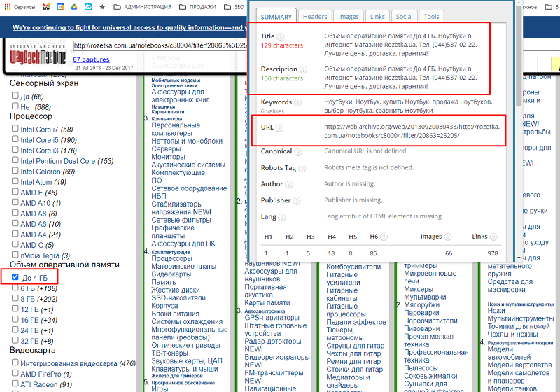This screenshot has width=560, height=392.
Task: Check the AMD A10 checkbox
Action: click(15, 202)
